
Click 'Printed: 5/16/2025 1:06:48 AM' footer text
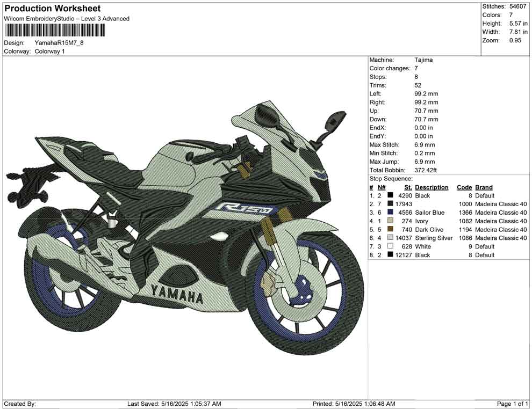354,404
